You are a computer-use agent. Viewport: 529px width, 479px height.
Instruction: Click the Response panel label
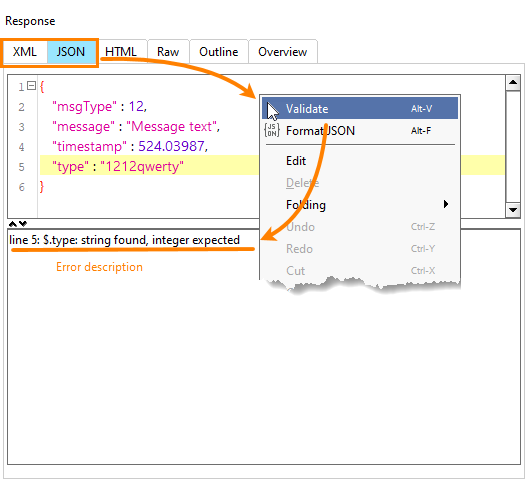coord(30,21)
